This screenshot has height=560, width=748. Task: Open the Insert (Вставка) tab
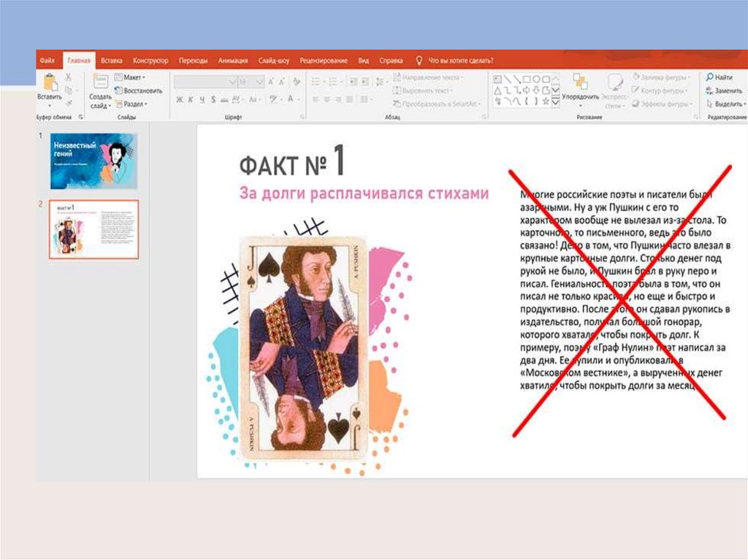pyautogui.click(x=111, y=61)
